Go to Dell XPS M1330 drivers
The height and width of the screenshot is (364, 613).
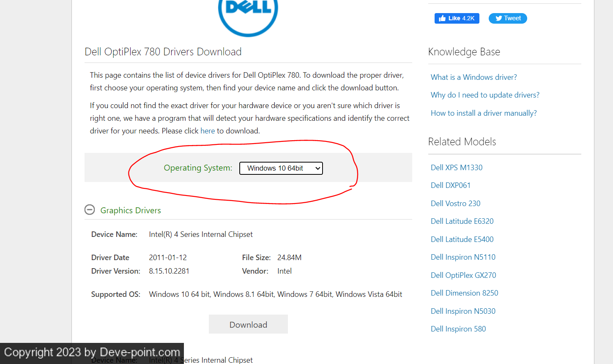457,168
